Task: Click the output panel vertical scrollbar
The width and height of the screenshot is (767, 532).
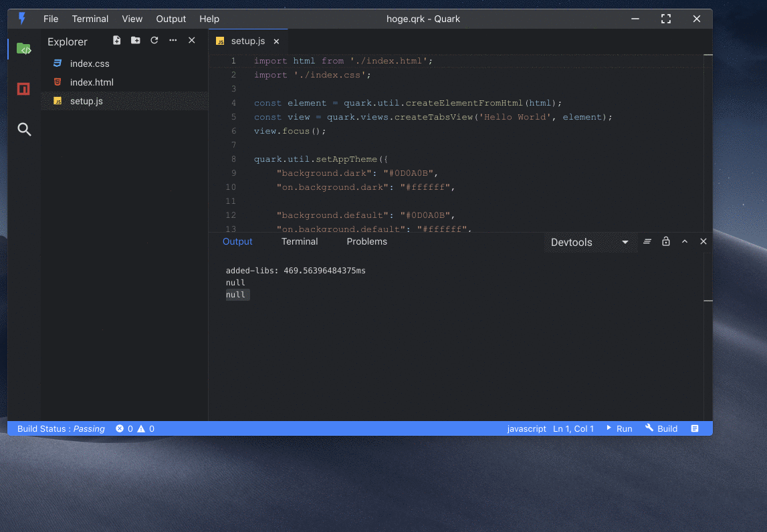Action: (x=707, y=301)
